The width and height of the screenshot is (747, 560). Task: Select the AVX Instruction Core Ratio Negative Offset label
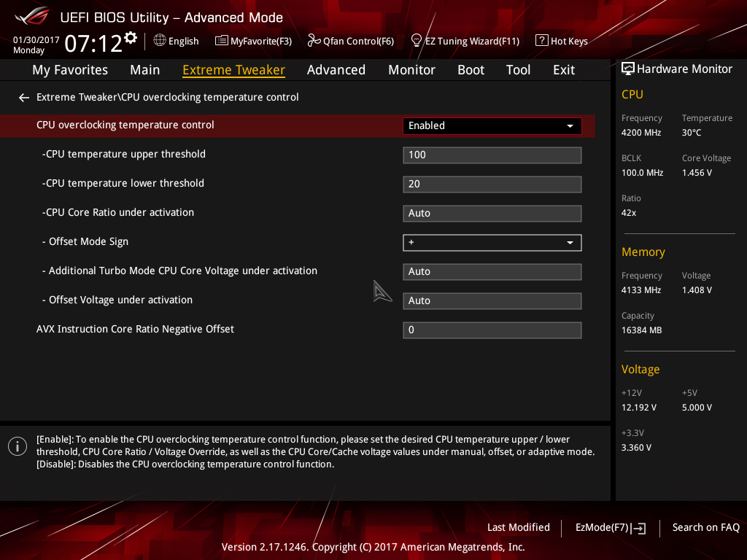point(135,329)
